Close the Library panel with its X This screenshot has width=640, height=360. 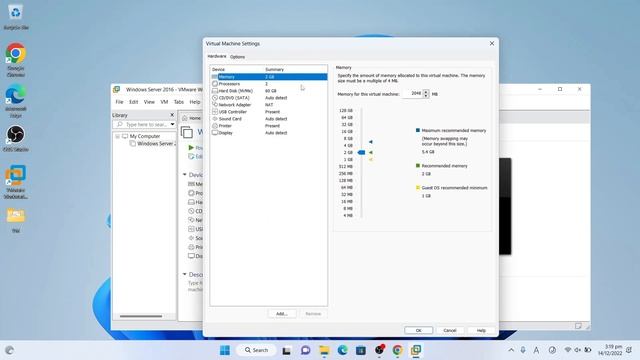pyautogui.click(x=172, y=115)
